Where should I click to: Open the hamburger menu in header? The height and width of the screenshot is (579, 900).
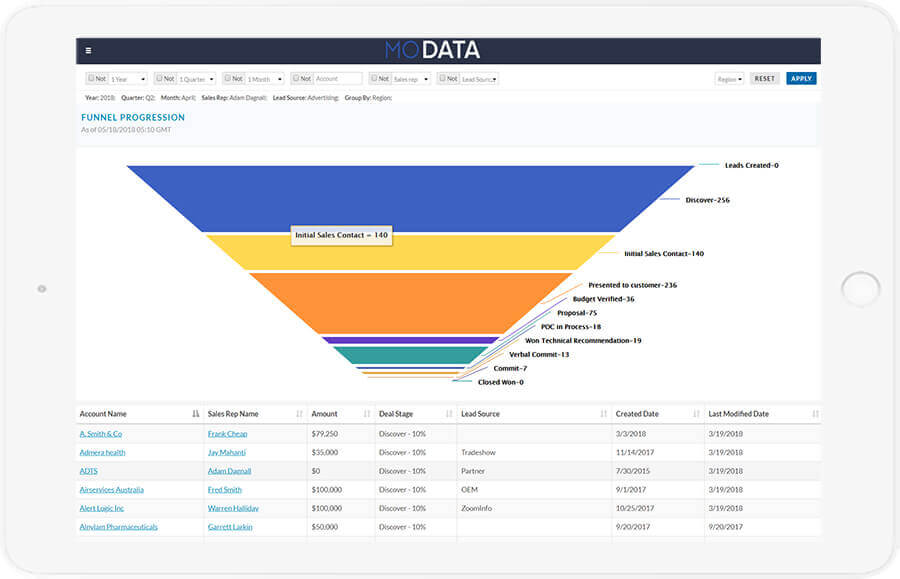coord(88,50)
